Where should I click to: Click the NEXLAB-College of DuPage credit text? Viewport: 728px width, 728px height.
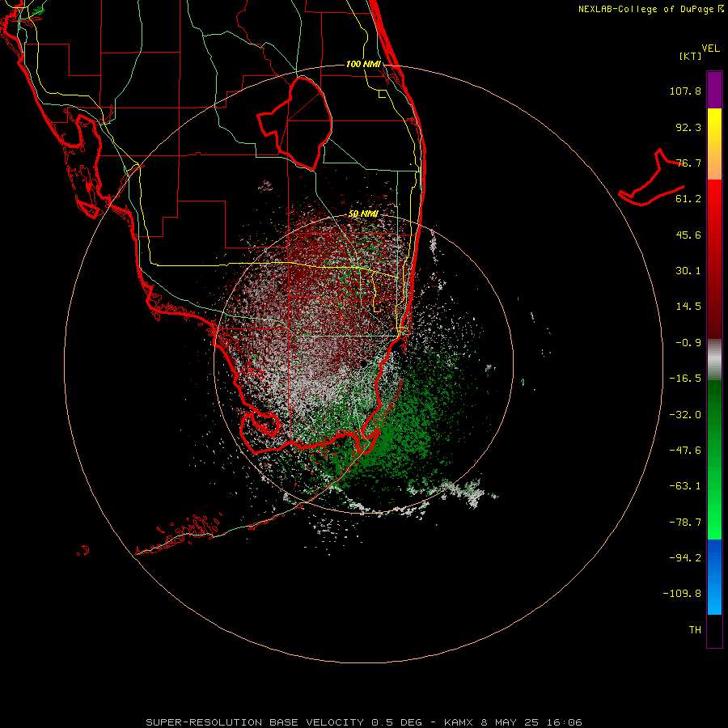tap(650, 9)
